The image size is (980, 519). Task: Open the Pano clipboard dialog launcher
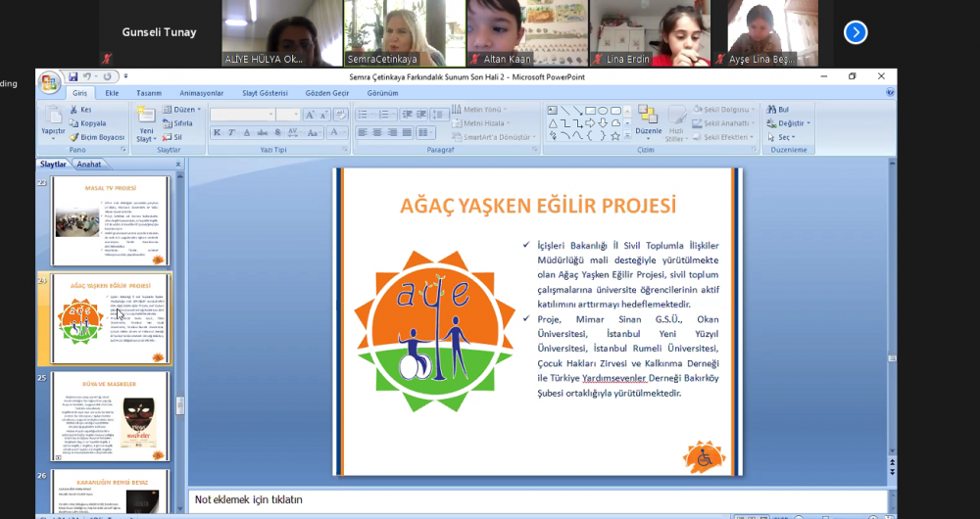pos(123,150)
